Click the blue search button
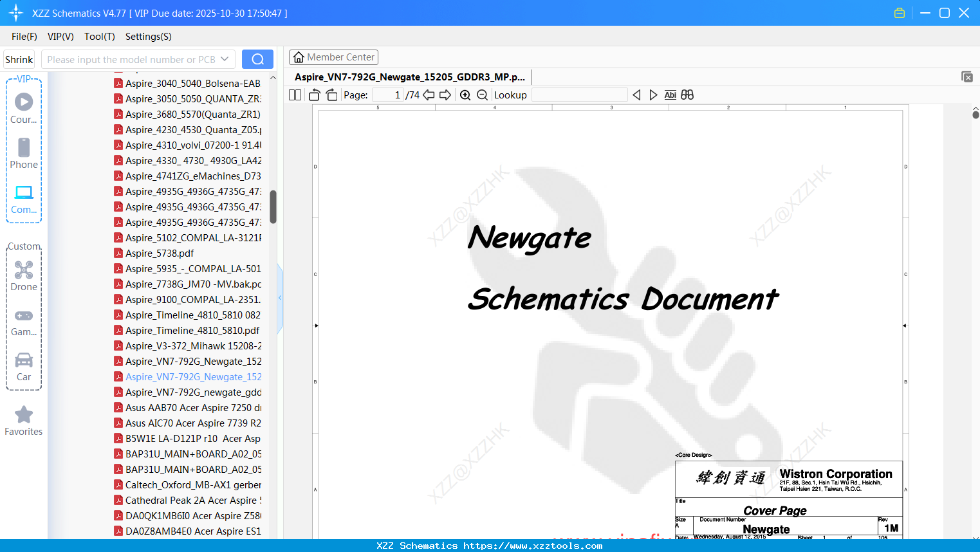980x552 pixels. click(x=257, y=59)
